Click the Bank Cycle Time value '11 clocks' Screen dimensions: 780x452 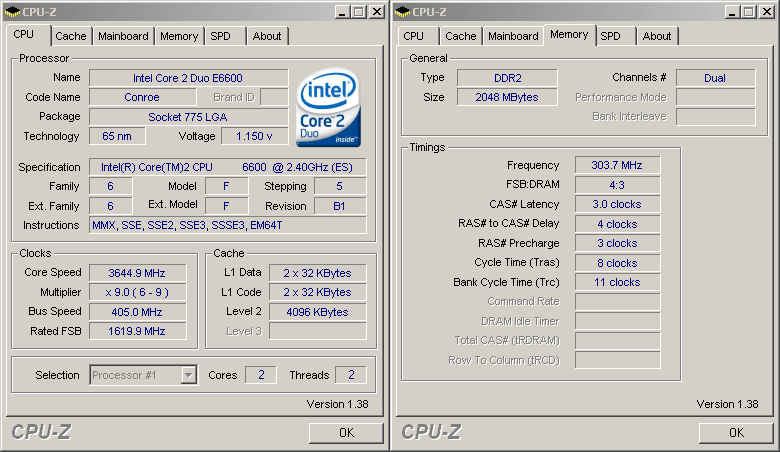[617, 282]
